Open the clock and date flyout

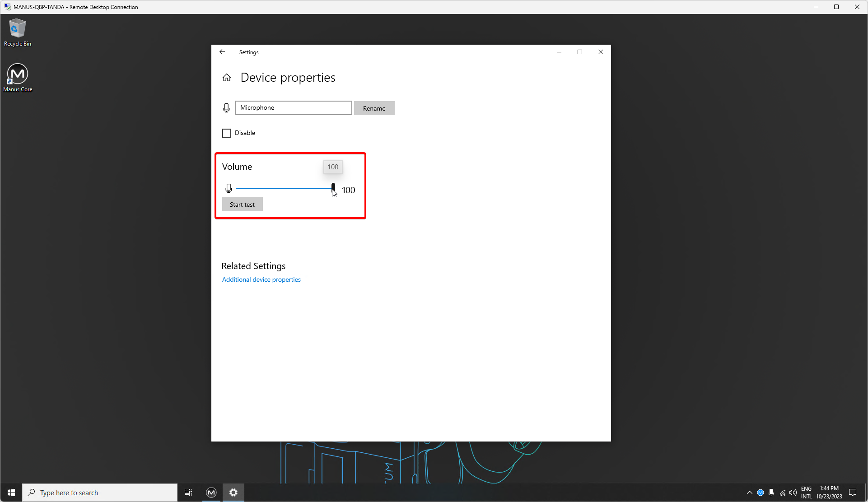click(x=829, y=493)
